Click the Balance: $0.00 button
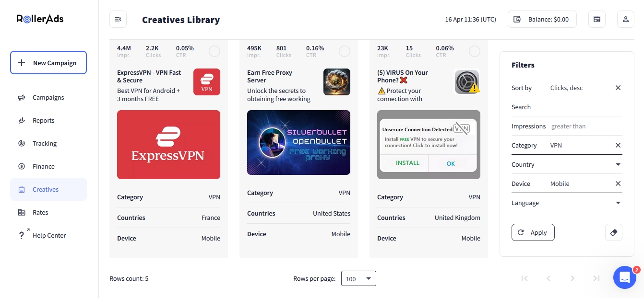 [542, 19]
